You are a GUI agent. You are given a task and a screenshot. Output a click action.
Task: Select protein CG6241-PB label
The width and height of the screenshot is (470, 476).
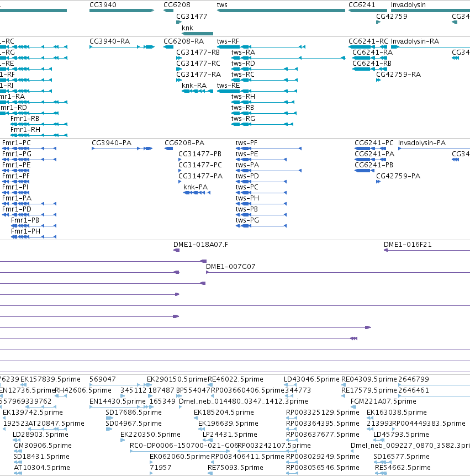pos(374,165)
